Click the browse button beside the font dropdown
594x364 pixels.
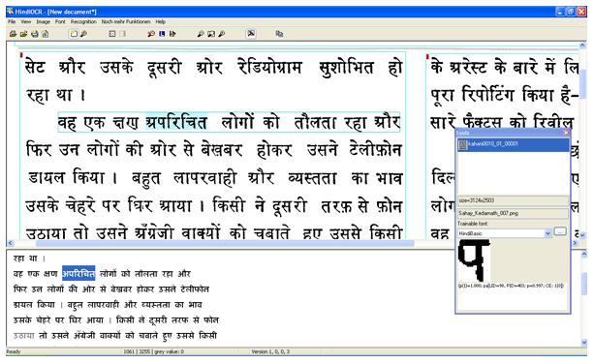pyautogui.click(x=560, y=231)
